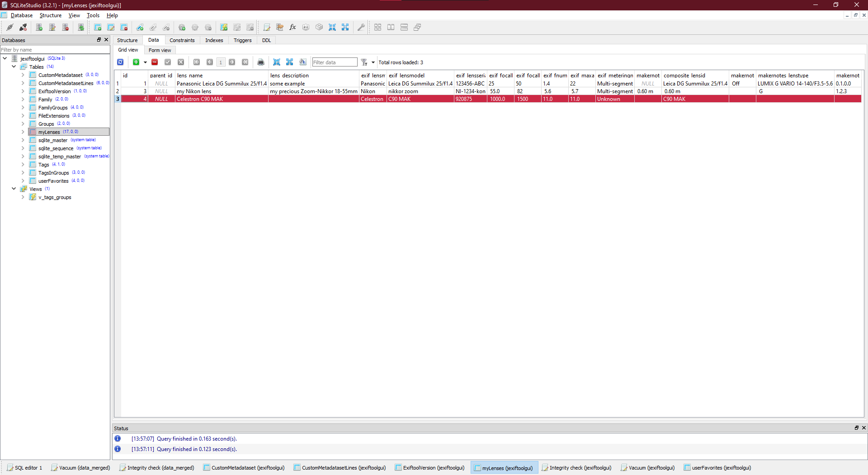Roll back unsaved row changes
Screen dimensions: 868x475
181,62
